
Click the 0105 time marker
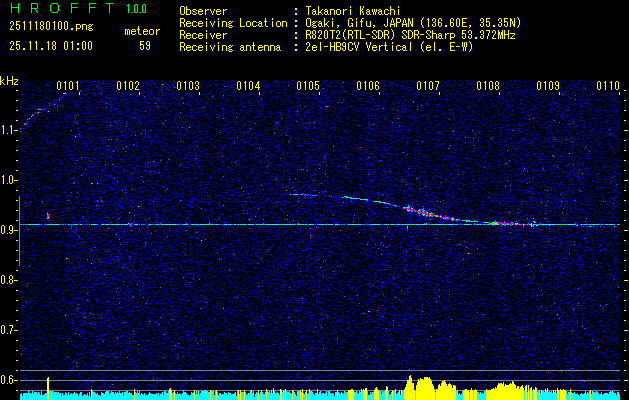pos(308,86)
